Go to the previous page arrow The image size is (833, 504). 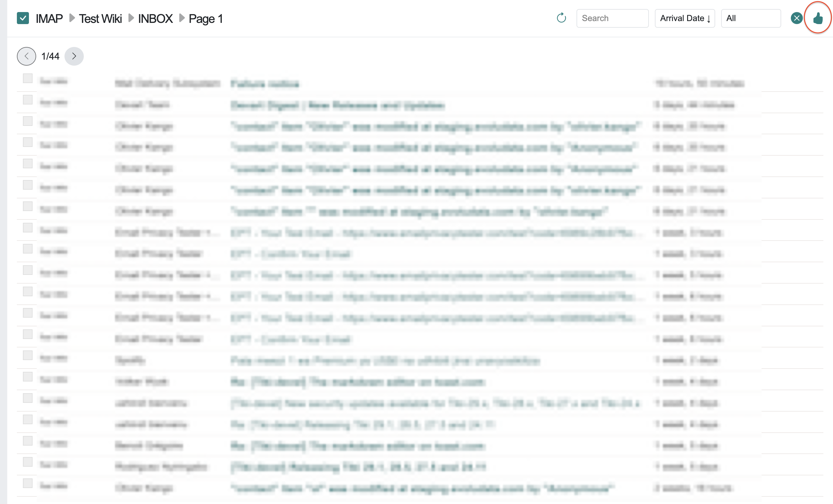click(x=26, y=56)
